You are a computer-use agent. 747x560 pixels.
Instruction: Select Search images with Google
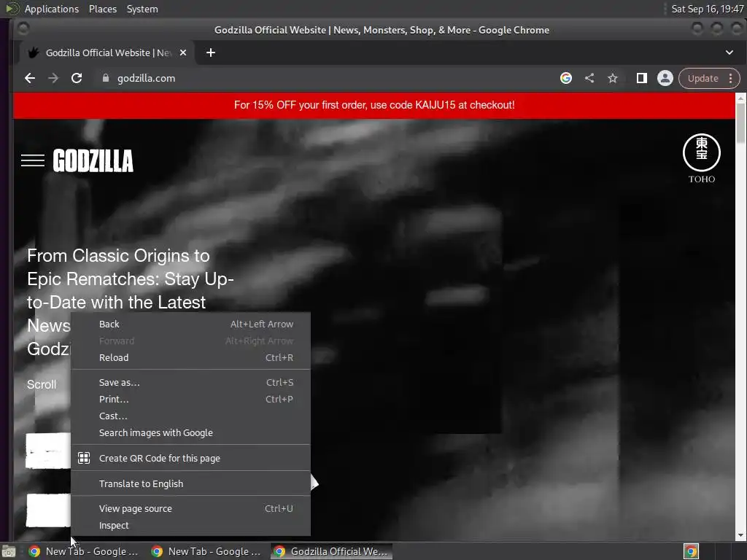pos(190,433)
